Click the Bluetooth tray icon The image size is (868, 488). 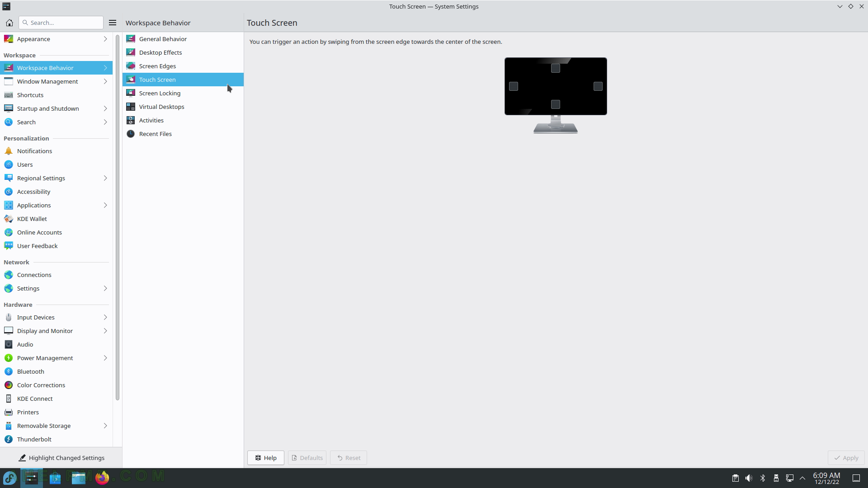763,478
